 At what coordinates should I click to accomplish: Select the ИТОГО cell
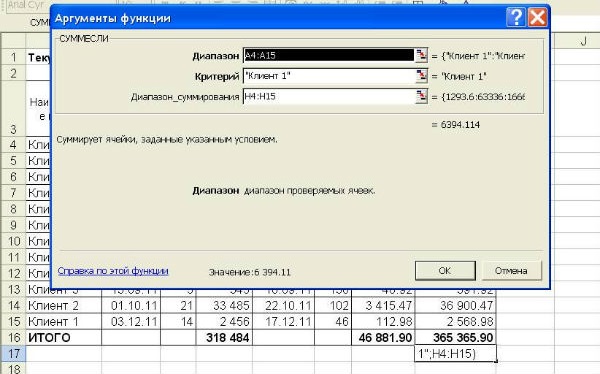point(64,338)
